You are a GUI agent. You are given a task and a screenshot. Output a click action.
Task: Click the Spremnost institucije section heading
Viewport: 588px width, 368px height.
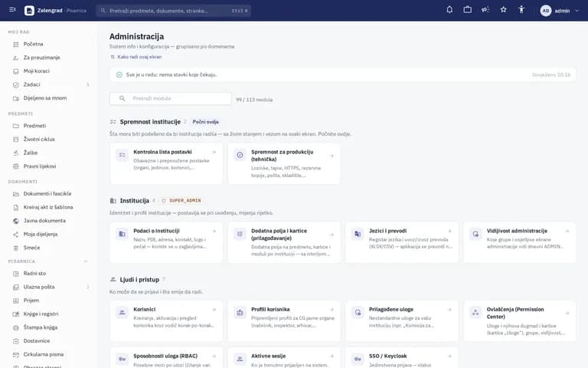pyautogui.click(x=150, y=122)
